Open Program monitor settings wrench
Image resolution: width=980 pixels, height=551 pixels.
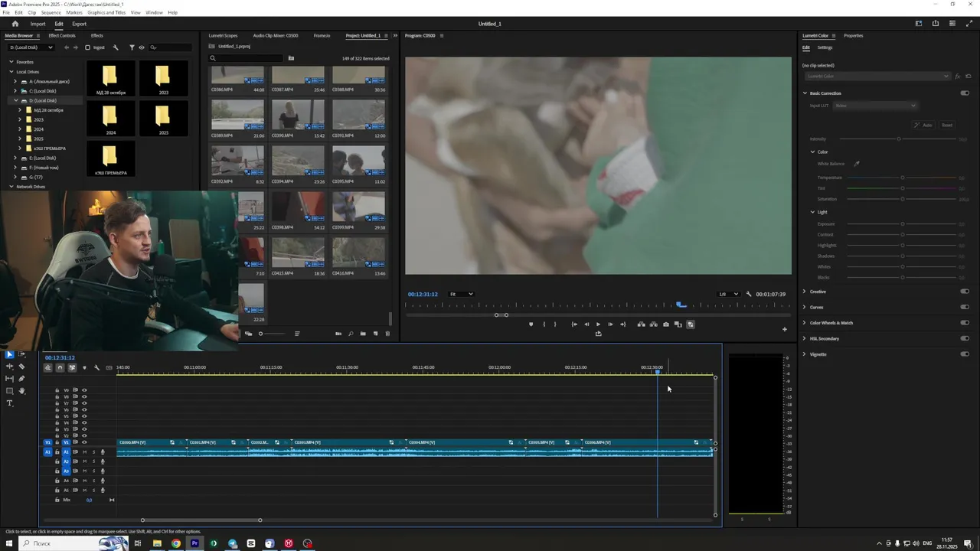(749, 294)
